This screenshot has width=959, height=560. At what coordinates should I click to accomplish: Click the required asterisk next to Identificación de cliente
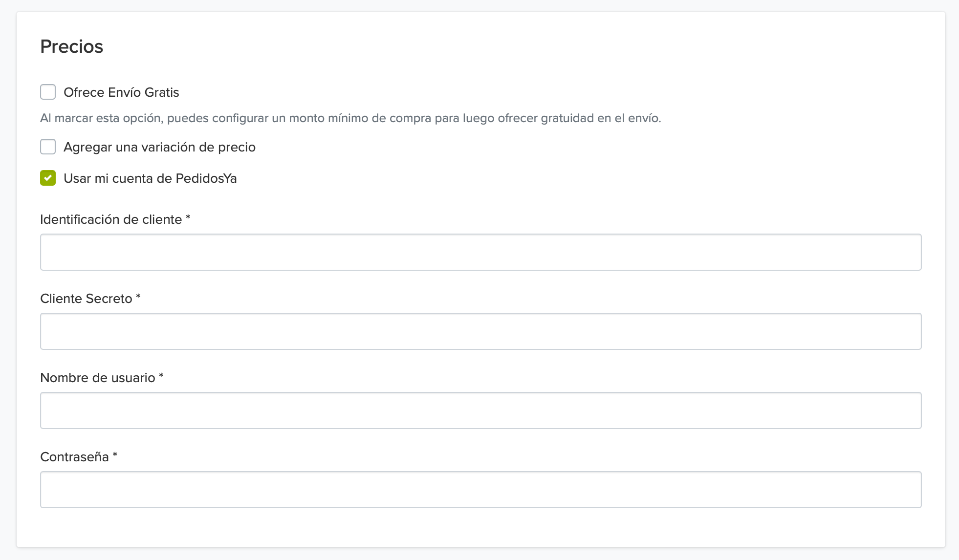[x=188, y=218]
